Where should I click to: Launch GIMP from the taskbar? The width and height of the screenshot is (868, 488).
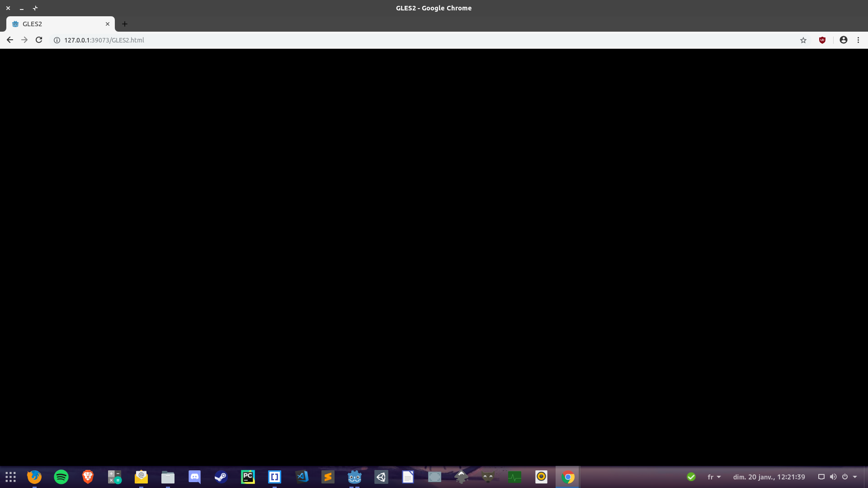pos(488,477)
